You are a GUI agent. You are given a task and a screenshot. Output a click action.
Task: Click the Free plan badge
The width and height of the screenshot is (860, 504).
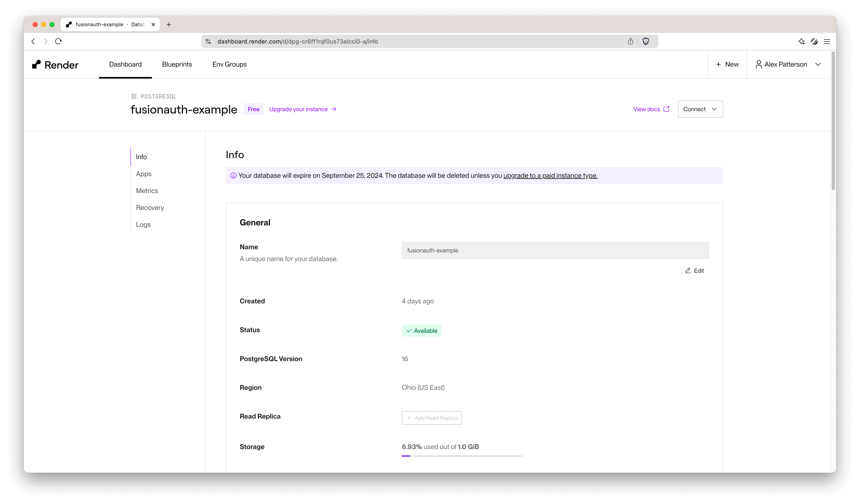[x=254, y=109]
